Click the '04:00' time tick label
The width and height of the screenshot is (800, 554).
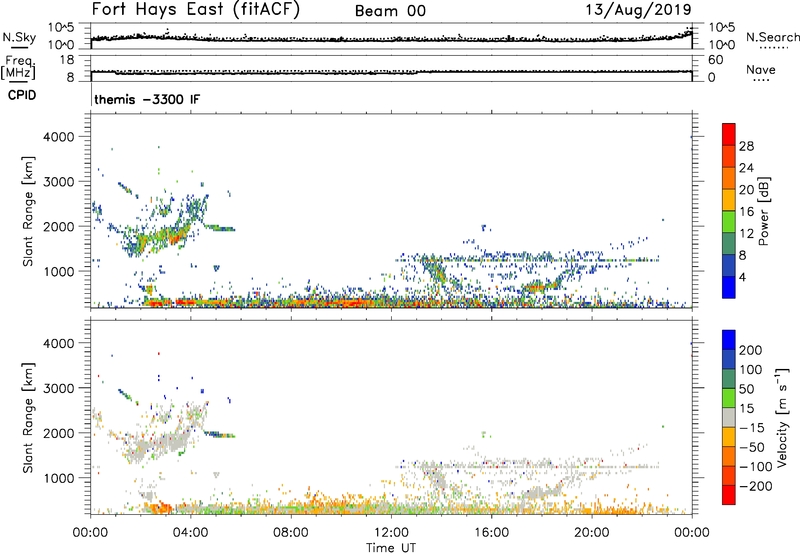click(191, 533)
